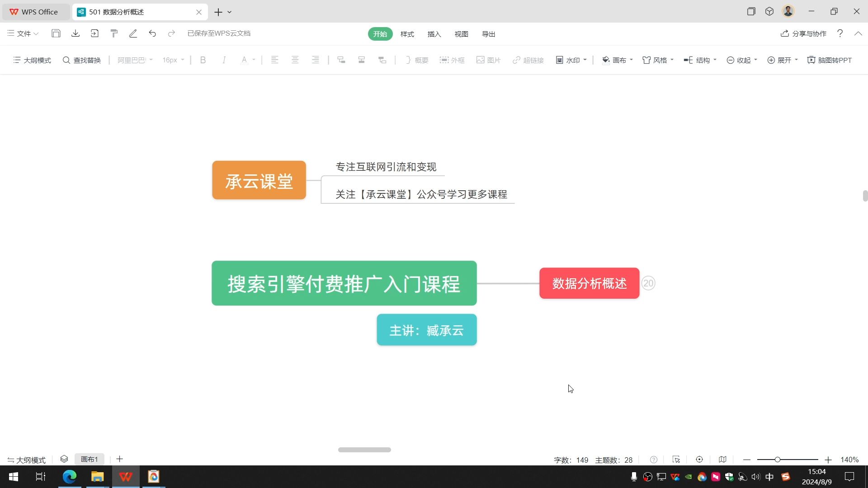Screen dimensions: 868x488
Task: Click the selection tool icon in the status bar
Action: point(676,460)
